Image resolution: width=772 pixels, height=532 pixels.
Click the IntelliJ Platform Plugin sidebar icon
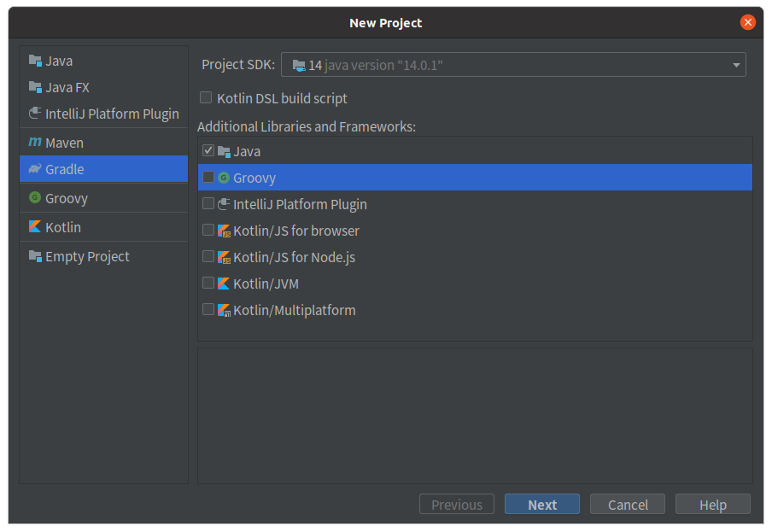click(35, 114)
